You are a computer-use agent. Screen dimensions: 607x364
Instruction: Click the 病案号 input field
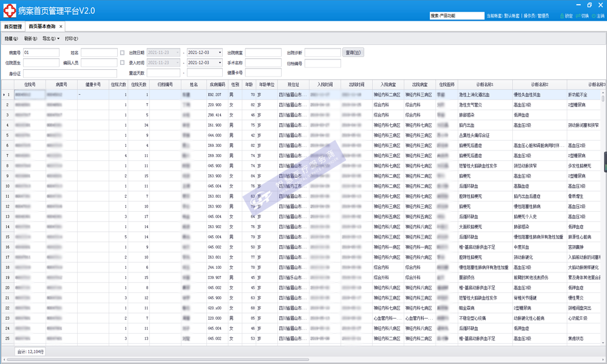(x=41, y=53)
